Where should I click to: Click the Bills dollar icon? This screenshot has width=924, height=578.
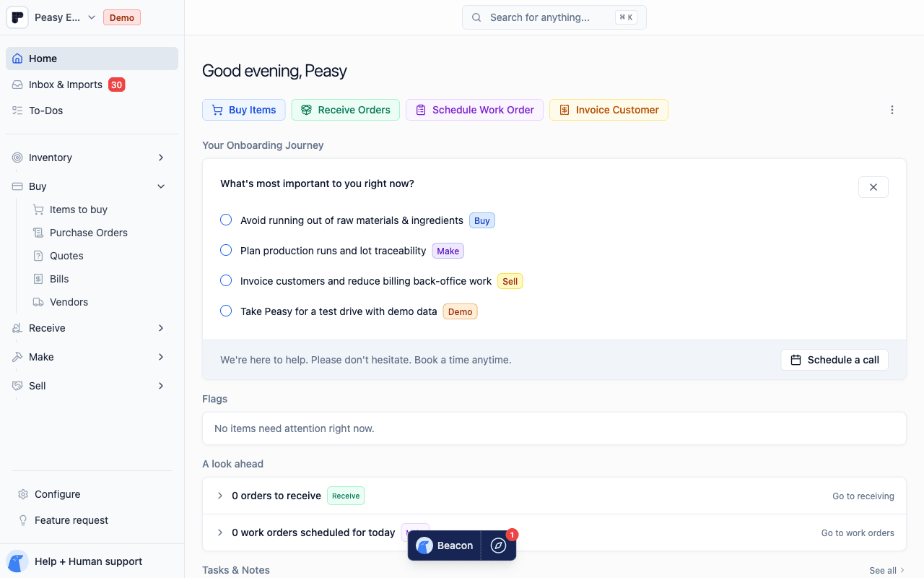coord(38,279)
